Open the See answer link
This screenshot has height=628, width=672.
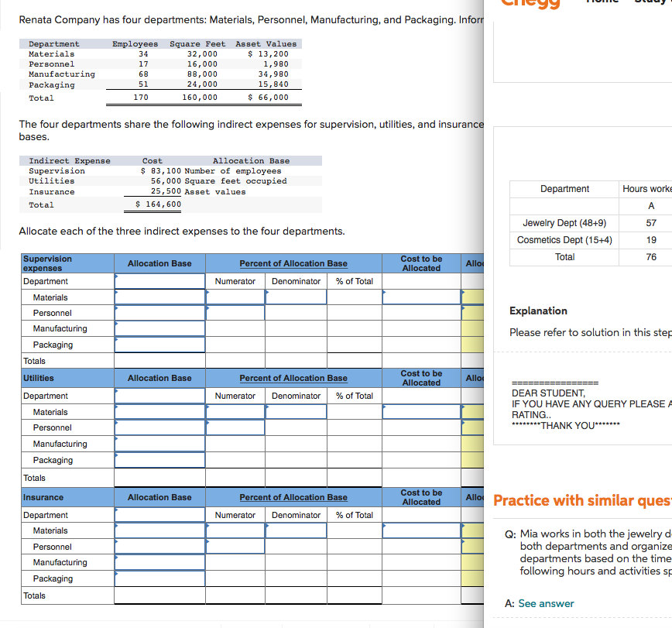[x=546, y=603]
